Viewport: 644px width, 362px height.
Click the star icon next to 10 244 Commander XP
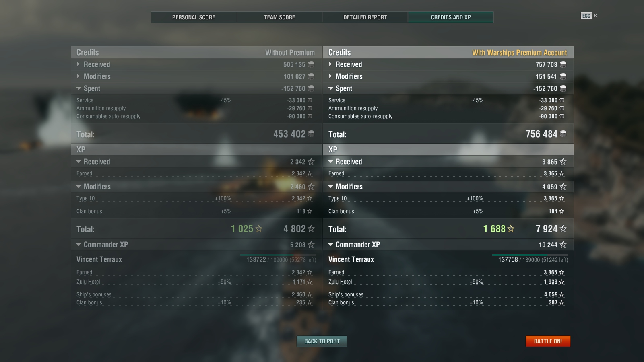point(563,245)
